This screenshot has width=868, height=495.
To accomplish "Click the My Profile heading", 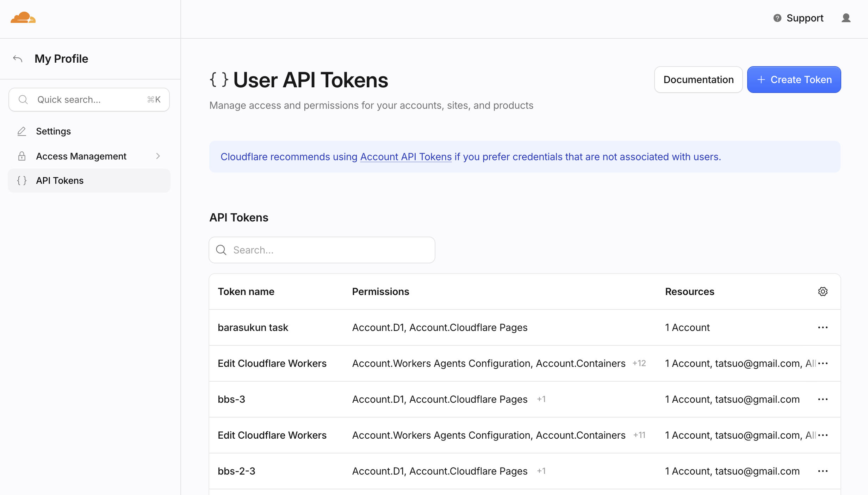I will coord(61,58).
